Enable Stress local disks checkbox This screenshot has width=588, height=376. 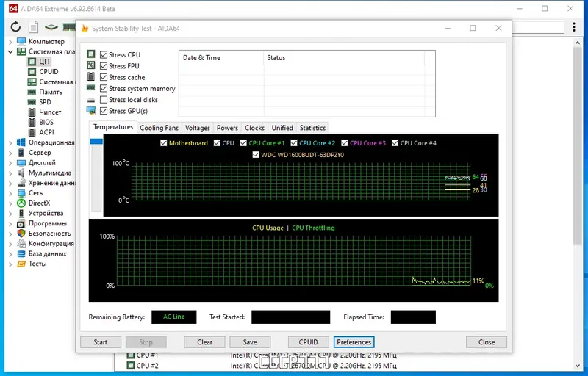pos(104,100)
